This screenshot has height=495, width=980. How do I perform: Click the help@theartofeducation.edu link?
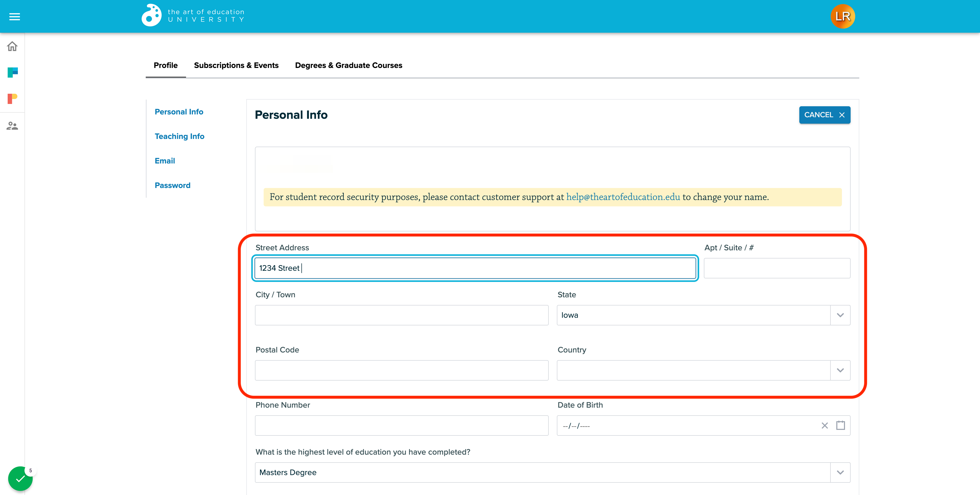623,197
